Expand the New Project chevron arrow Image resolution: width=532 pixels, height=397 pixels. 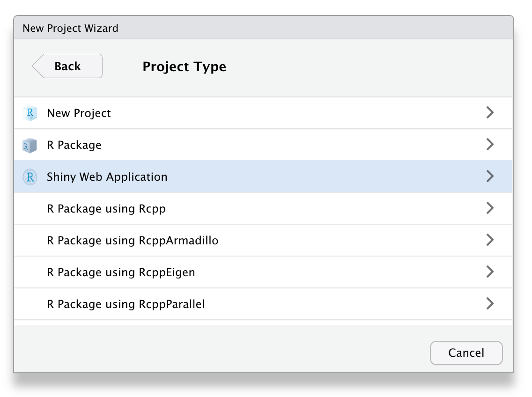point(490,113)
